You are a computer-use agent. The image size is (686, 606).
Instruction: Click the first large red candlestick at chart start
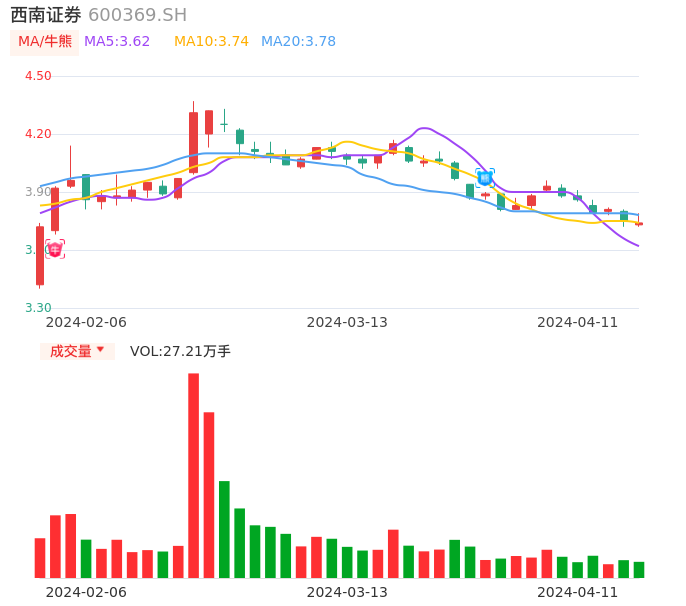(x=40, y=256)
